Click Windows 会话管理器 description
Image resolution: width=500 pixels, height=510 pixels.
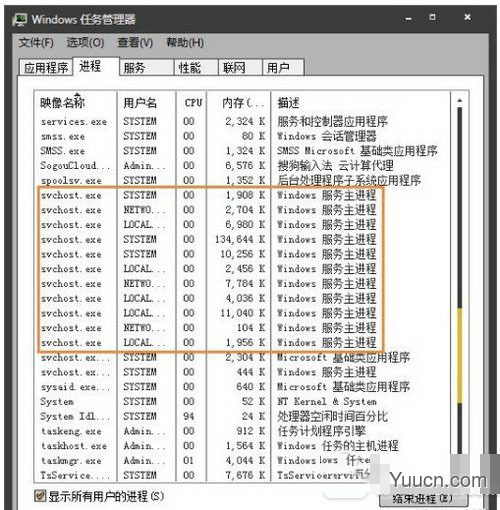(327, 136)
